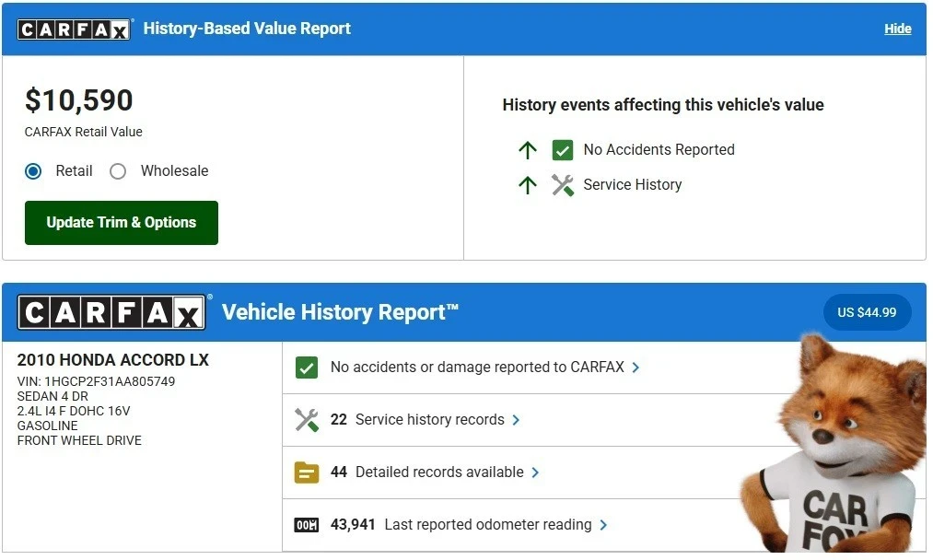Click the Wholesale label text
This screenshot has height=560, width=933.
tap(175, 171)
